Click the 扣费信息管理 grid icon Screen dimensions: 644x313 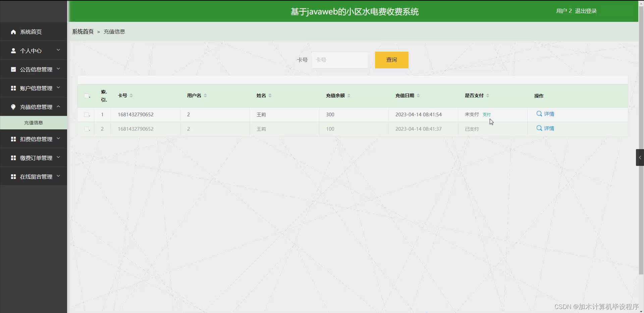click(13, 139)
